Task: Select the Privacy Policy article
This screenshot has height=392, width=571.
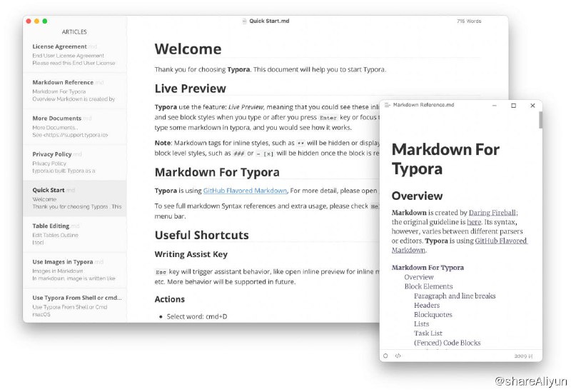Action: (x=52, y=154)
